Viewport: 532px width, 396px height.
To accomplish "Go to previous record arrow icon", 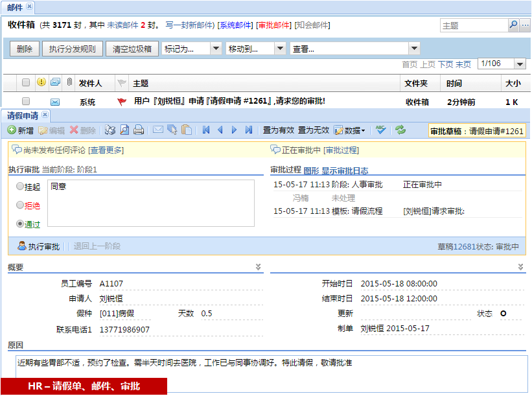I will click(x=220, y=130).
